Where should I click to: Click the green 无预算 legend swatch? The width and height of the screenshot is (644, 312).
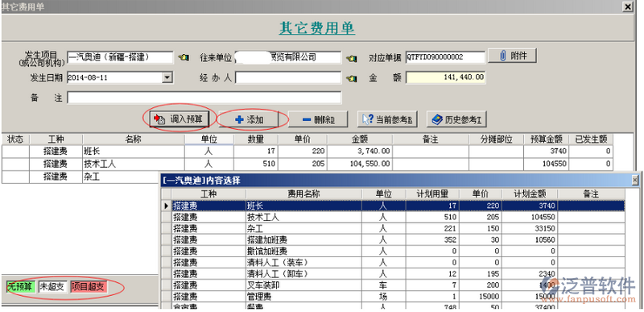pyautogui.click(x=20, y=287)
